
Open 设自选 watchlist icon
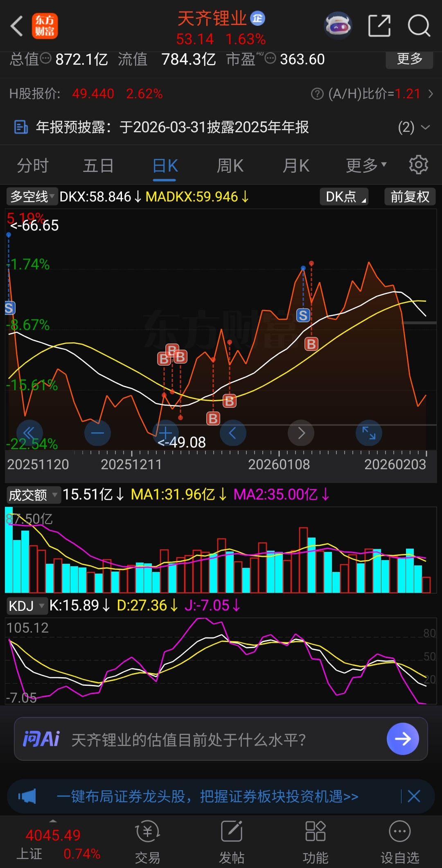(x=400, y=832)
